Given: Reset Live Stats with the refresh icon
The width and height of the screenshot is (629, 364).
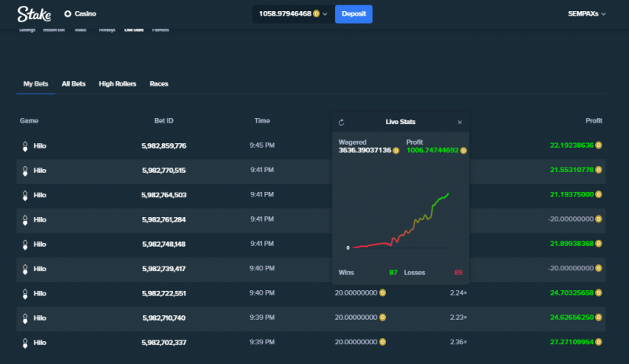Looking at the screenshot, I should click(x=341, y=123).
